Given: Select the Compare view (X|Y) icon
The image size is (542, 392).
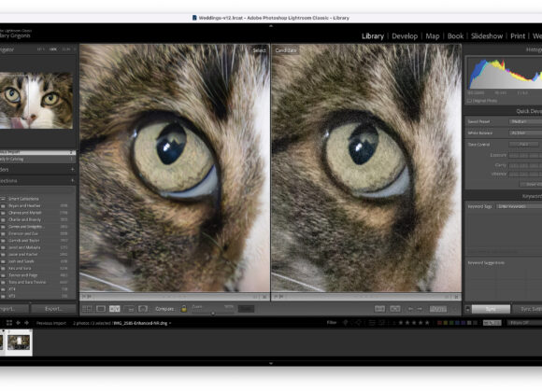Looking at the screenshot, I should (115, 309).
